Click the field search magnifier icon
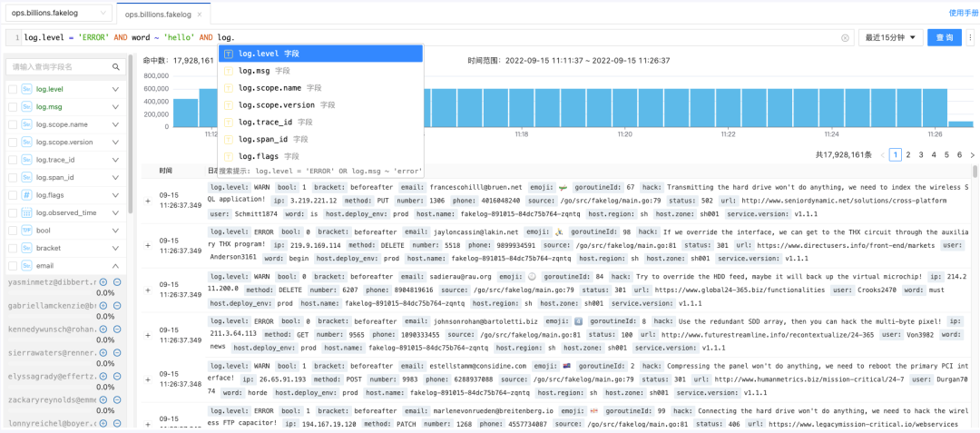The width and height of the screenshot is (980, 433). click(x=116, y=67)
